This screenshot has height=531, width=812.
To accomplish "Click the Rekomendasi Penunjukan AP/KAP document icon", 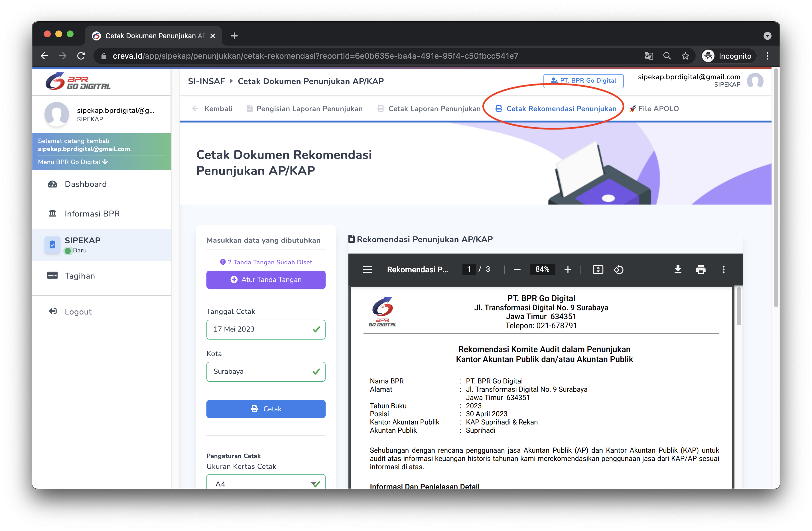I will point(352,239).
